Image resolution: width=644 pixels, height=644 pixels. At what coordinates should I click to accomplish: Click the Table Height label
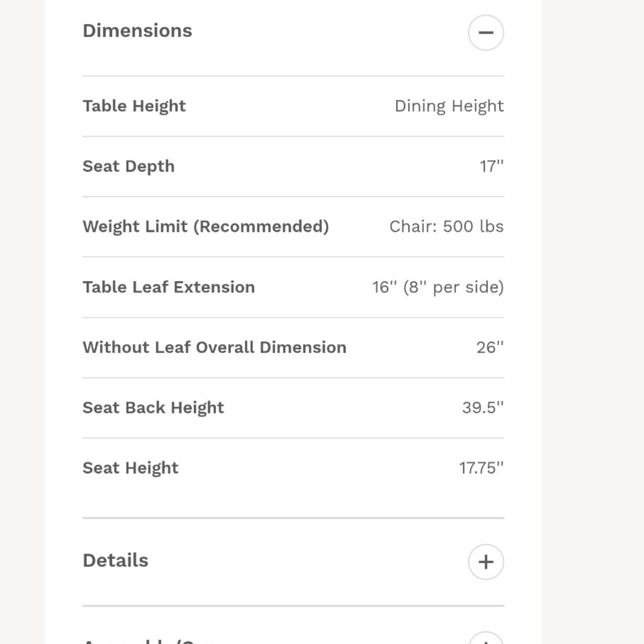tap(134, 106)
